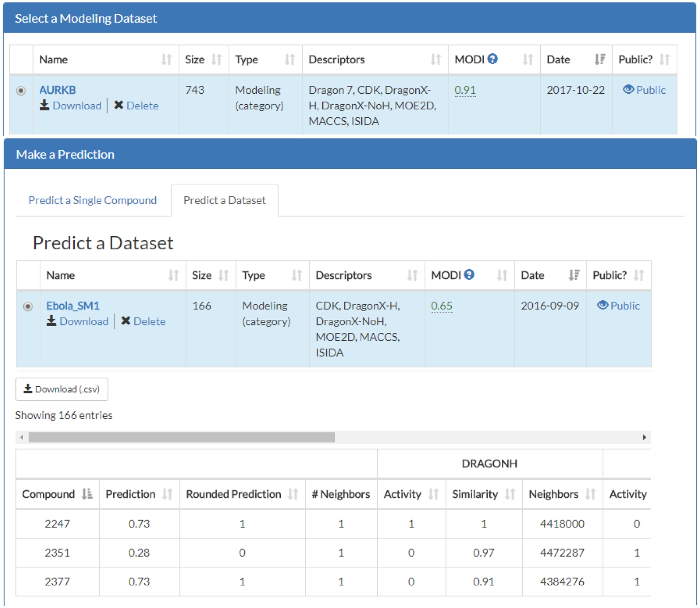The image size is (700, 608).
Task: Sort prediction datasets by Date icon
Action: pyautogui.click(x=574, y=275)
